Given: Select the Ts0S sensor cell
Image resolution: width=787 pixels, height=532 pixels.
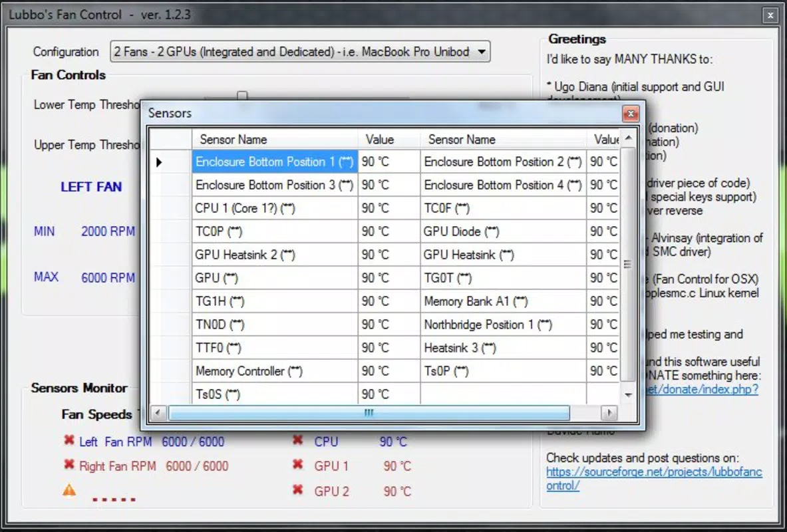Looking at the screenshot, I should pyautogui.click(x=275, y=394).
